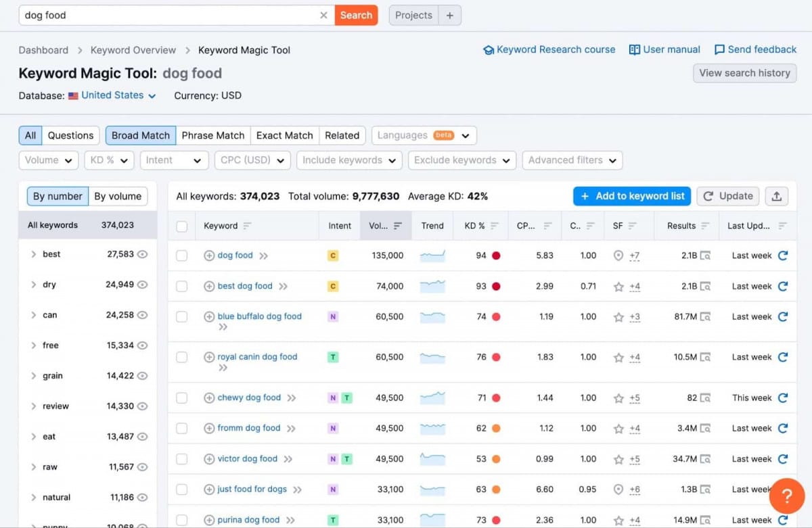The image size is (812, 528).
Task: Export keyword data using the upload icon
Action: [x=776, y=196]
